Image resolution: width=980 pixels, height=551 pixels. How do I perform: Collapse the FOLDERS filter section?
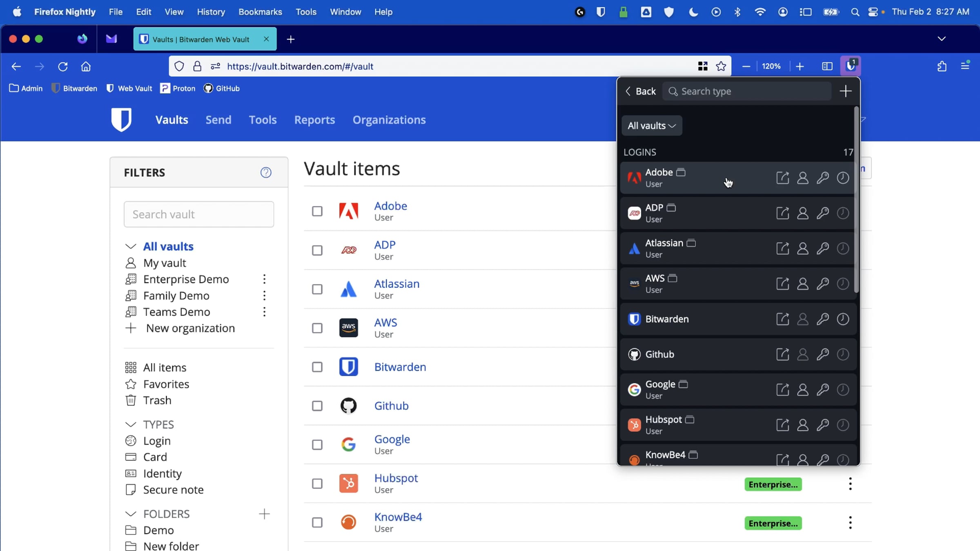131,514
